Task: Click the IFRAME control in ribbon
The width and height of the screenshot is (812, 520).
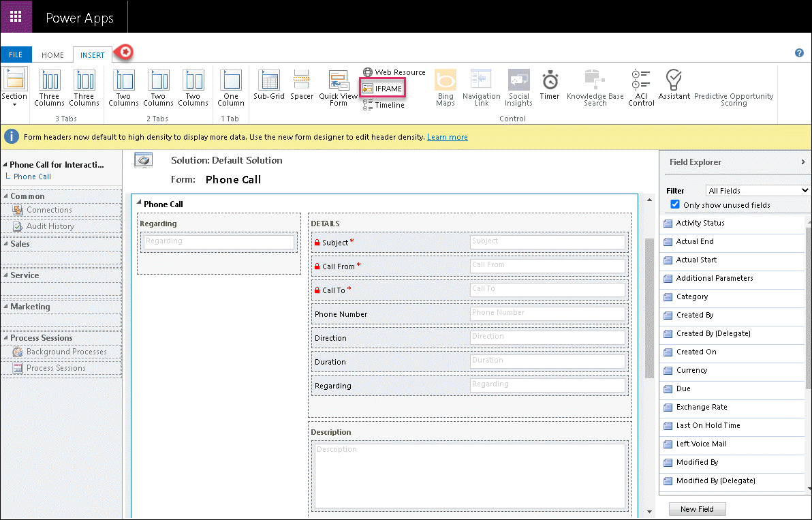Action: point(382,89)
